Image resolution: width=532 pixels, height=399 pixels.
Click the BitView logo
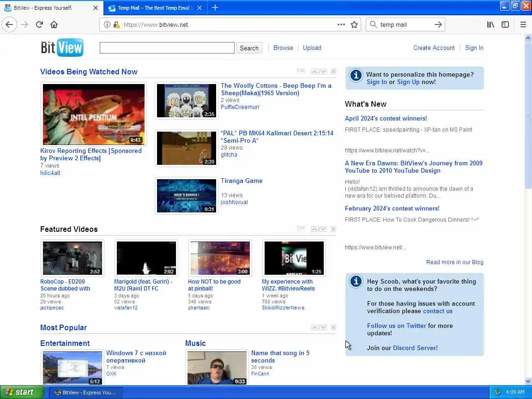pos(62,48)
